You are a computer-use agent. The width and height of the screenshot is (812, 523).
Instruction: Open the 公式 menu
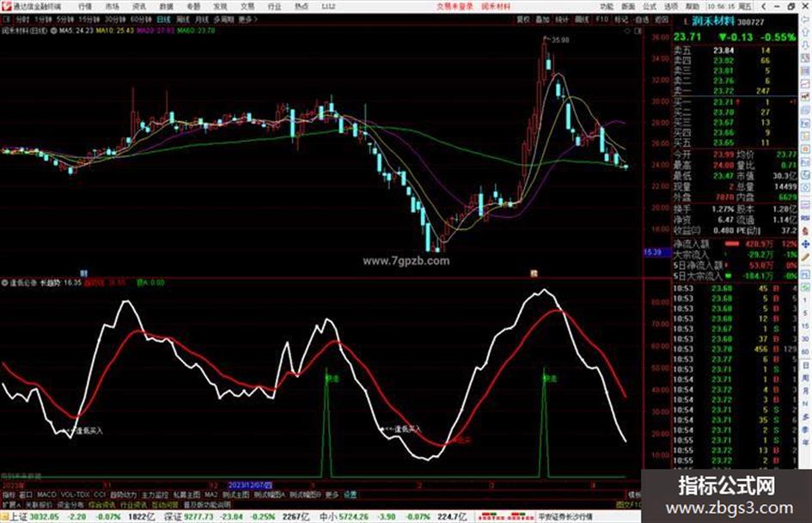tap(650, 7)
